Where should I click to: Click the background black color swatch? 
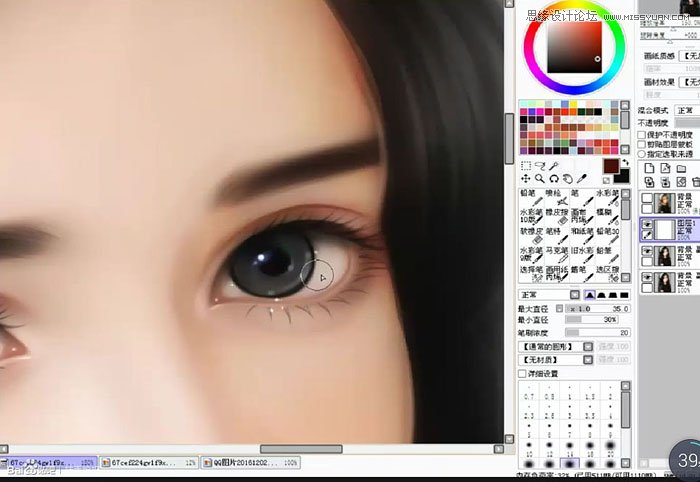pyautogui.click(x=623, y=177)
